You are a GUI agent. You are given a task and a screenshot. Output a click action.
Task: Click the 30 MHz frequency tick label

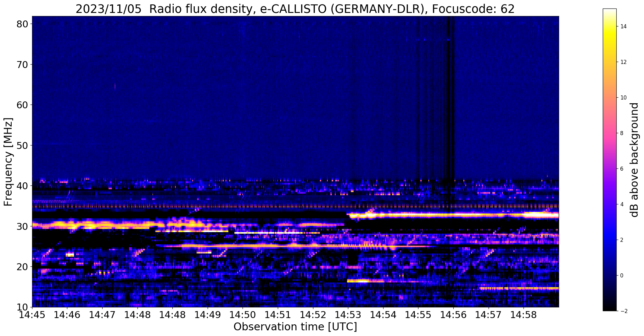point(22,226)
